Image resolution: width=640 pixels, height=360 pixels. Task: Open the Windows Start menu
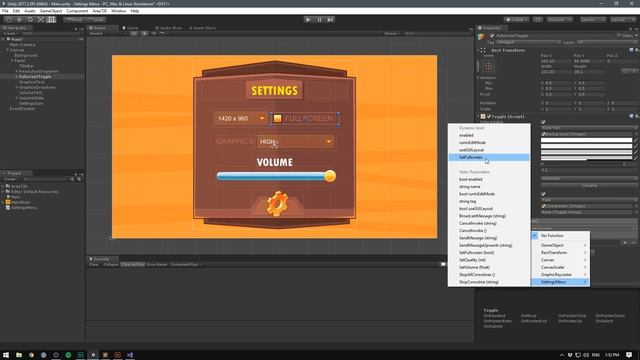click(6, 355)
